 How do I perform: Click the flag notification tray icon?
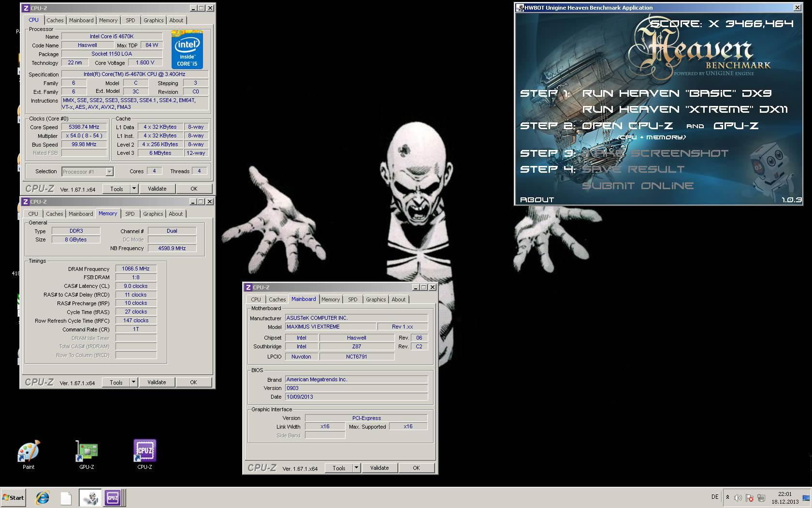(750, 498)
